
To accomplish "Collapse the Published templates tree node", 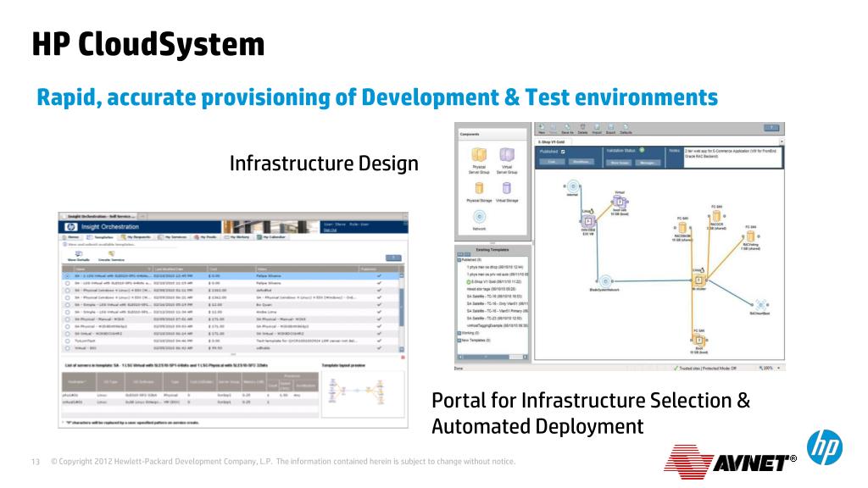I will [459, 259].
